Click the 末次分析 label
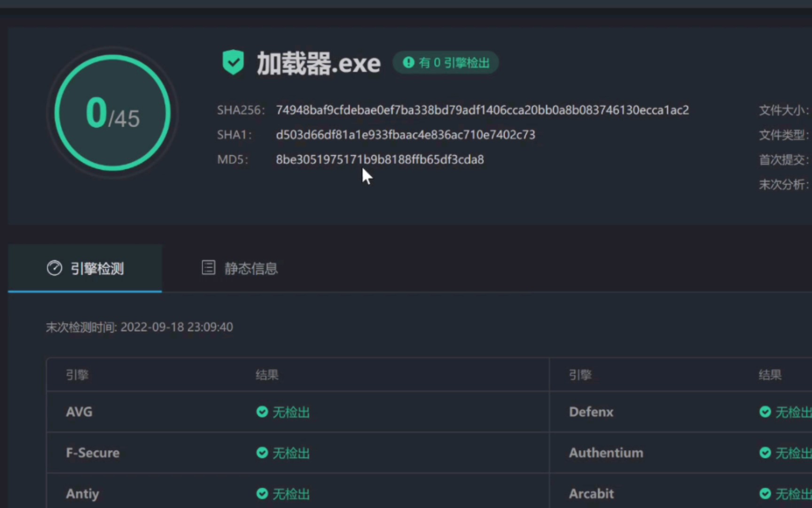Viewport: 812px width, 508px height. click(x=784, y=184)
